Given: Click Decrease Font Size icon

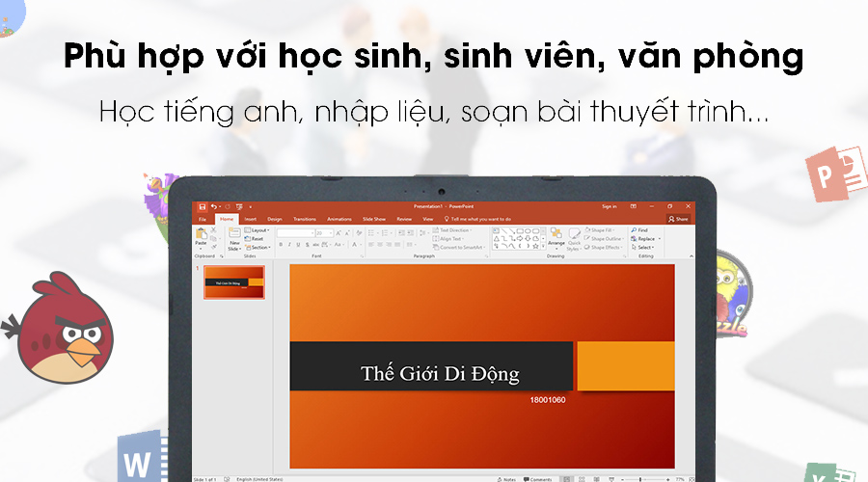Looking at the screenshot, I should [347, 233].
